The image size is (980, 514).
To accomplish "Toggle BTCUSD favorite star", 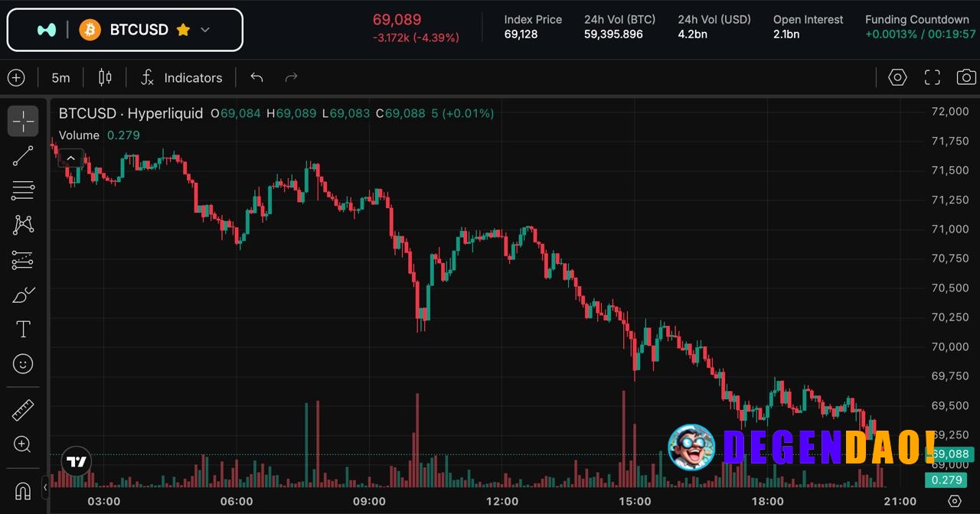I will (183, 30).
